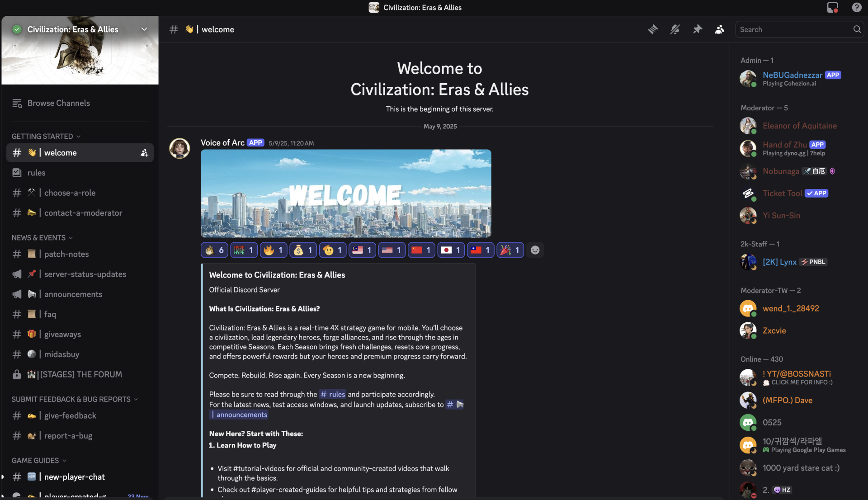
Task: Toggle notification settings bell icon
Action: click(675, 29)
